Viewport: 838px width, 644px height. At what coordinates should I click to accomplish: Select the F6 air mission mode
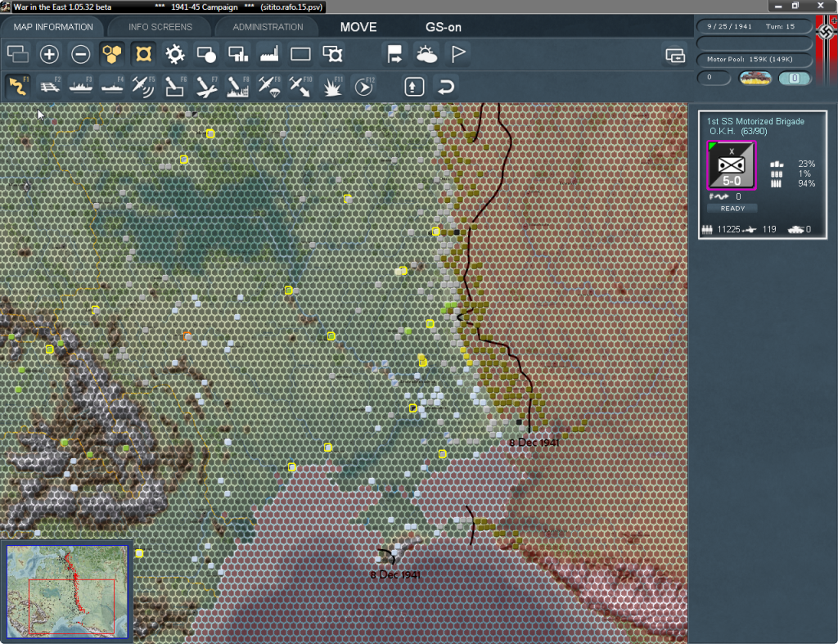[x=175, y=87]
